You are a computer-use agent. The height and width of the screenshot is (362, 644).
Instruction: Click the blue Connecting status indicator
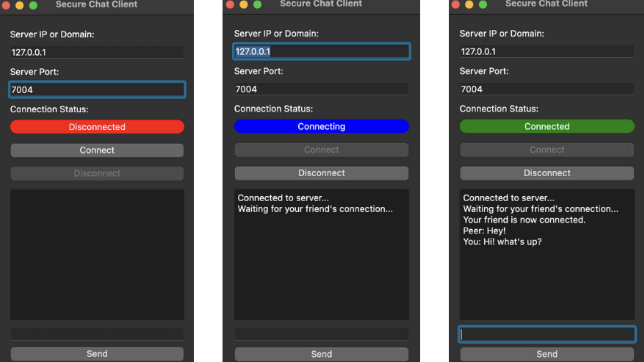[322, 126]
